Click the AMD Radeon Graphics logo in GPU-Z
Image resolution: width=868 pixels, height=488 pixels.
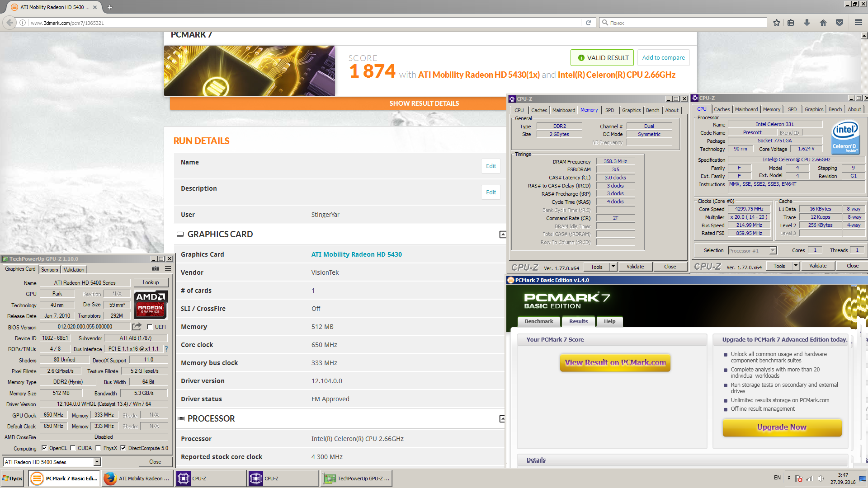[x=151, y=304]
